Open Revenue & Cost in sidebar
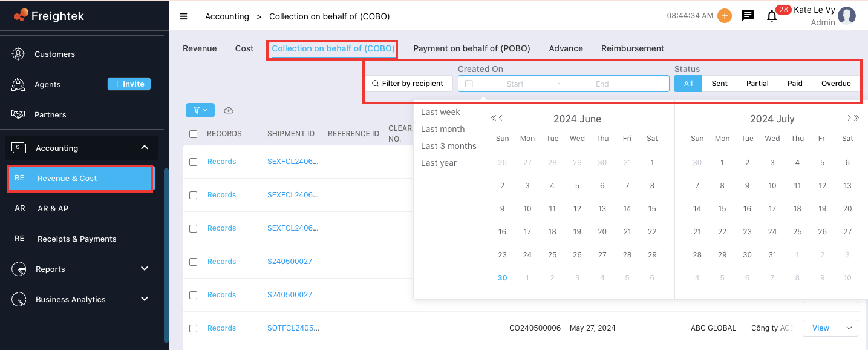 [x=80, y=178]
